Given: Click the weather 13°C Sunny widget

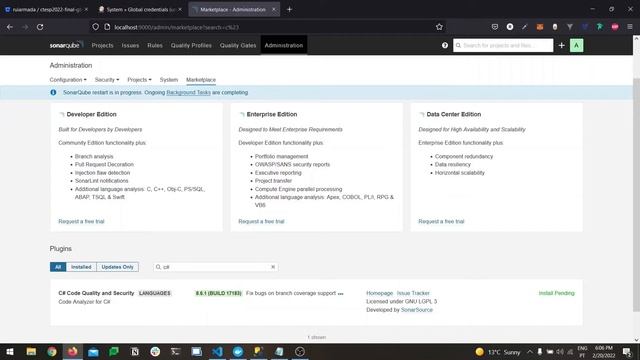Looking at the screenshot, I should tap(498, 351).
